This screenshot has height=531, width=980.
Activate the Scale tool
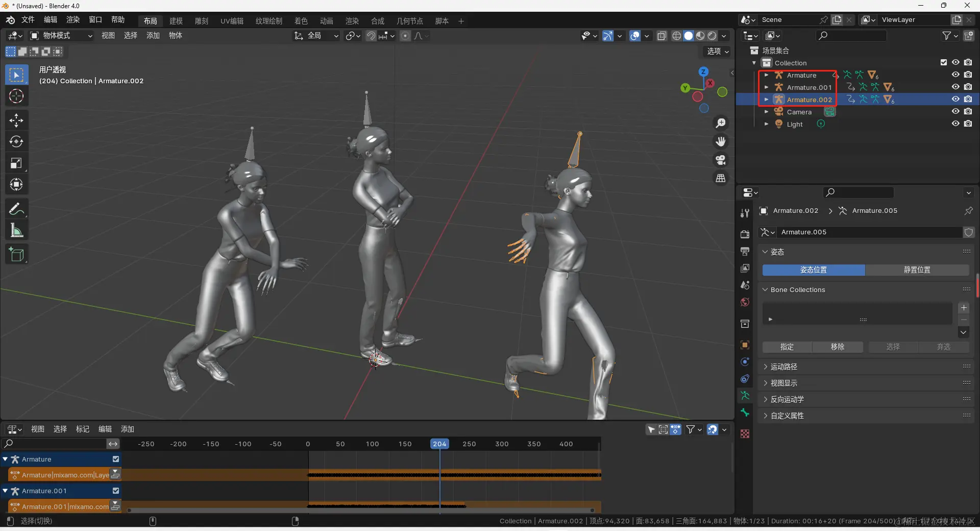click(x=16, y=163)
